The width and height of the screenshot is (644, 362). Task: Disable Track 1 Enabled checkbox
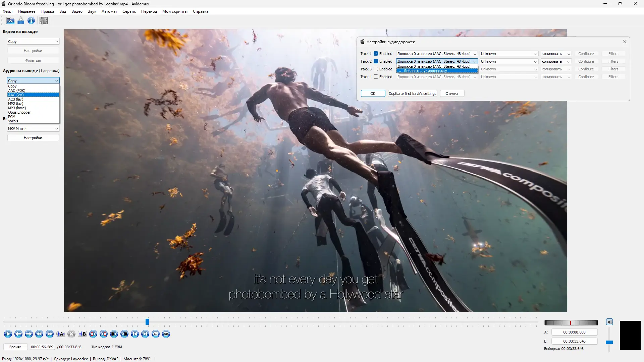coord(376,54)
